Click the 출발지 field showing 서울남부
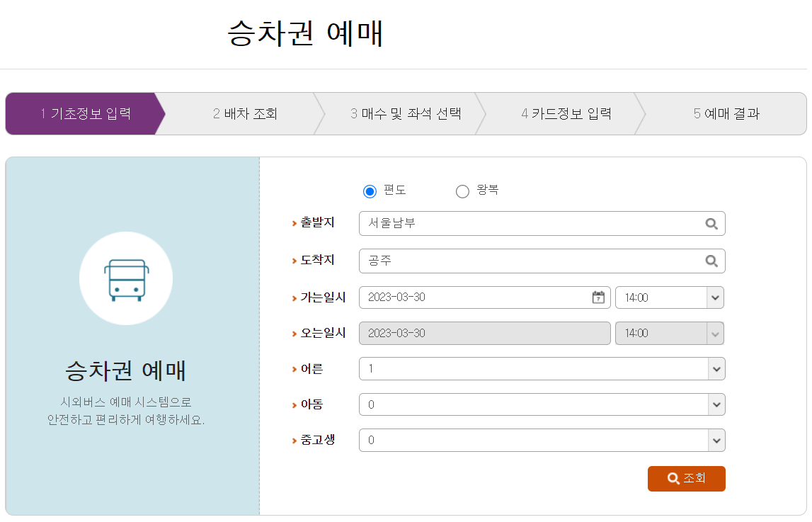 coord(542,224)
